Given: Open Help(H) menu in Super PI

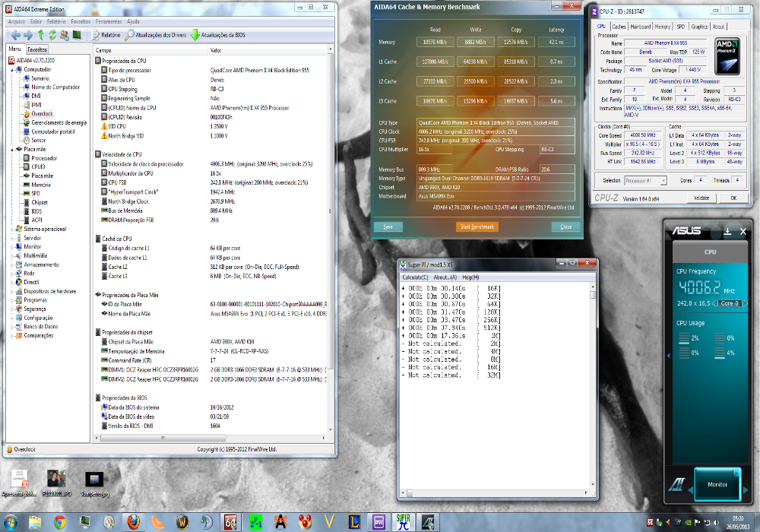Looking at the screenshot, I should tap(470, 277).
